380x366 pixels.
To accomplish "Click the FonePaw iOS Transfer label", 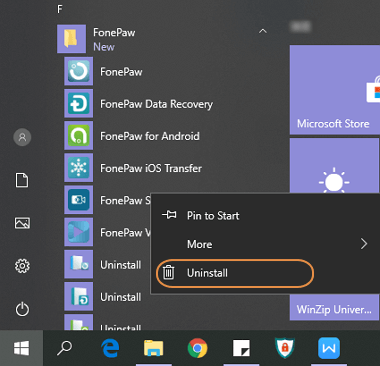I will [151, 168].
